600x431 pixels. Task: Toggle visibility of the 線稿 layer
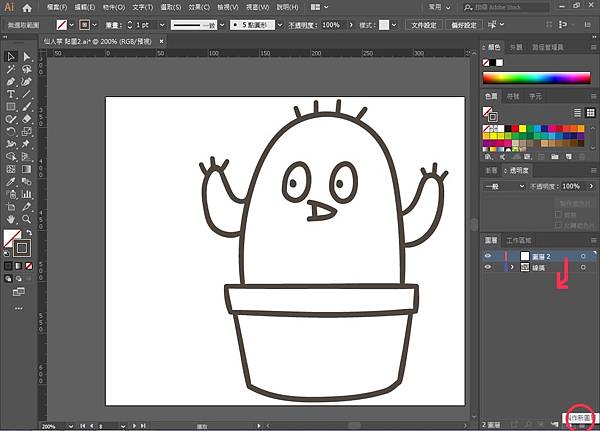pyautogui.click(x=488, y=268)
